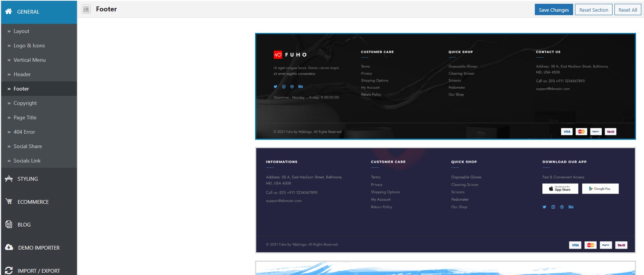Click the Styling section icon
Image resolution: width=644 pixels, height=275 pixels.
(x=9, y=178)
